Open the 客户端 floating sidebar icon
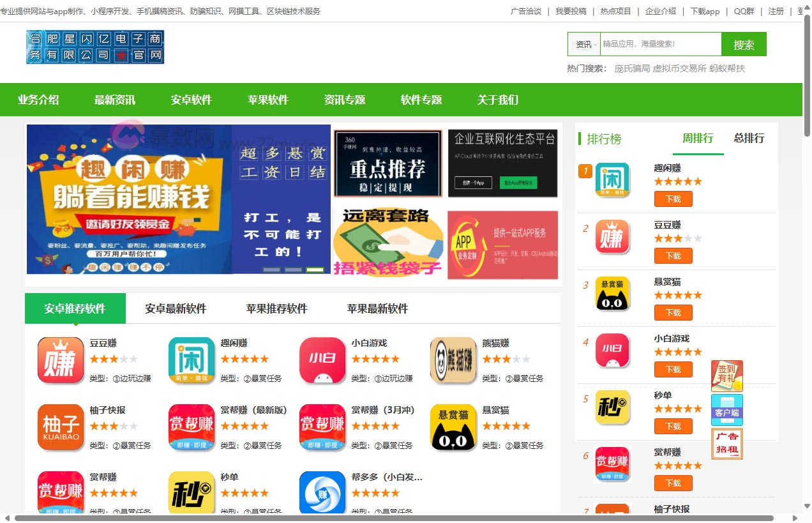This screenshot has width=812, height=523. [727, 410]
